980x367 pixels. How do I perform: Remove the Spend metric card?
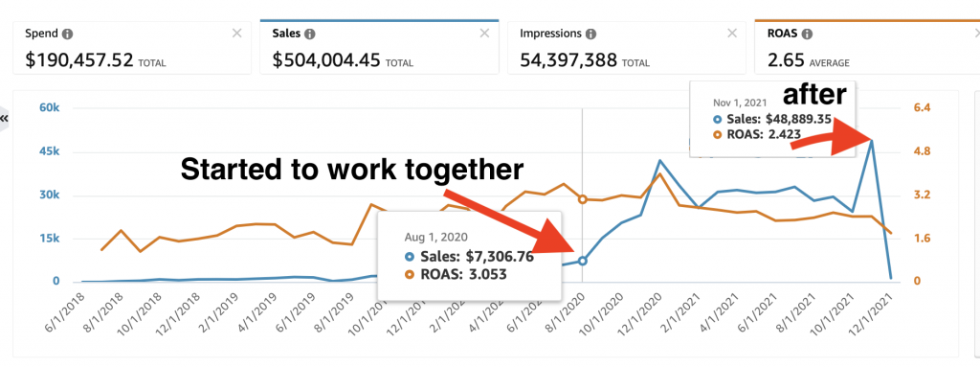pos(237,34)
